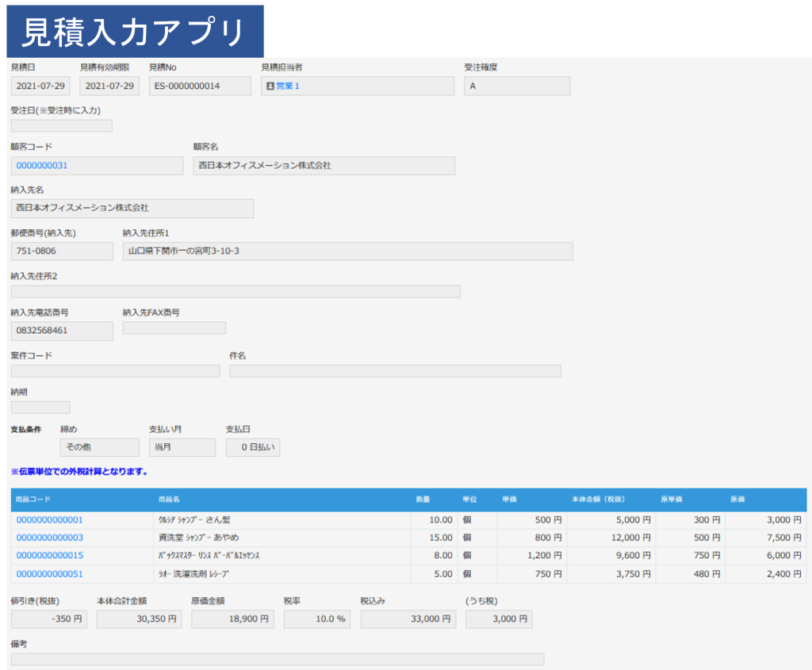Click the empty 納期 field
This screenshot has height=670, width=812.
click(x=40, y=407)
